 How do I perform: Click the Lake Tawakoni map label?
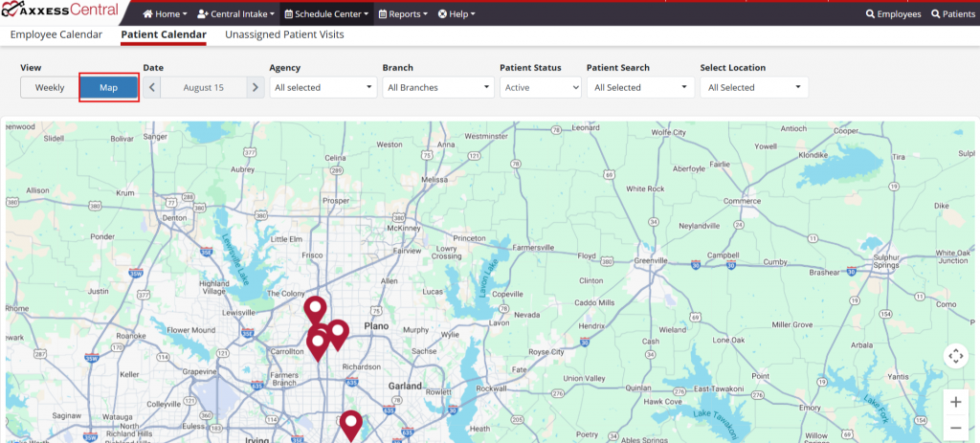click(715, 424)
